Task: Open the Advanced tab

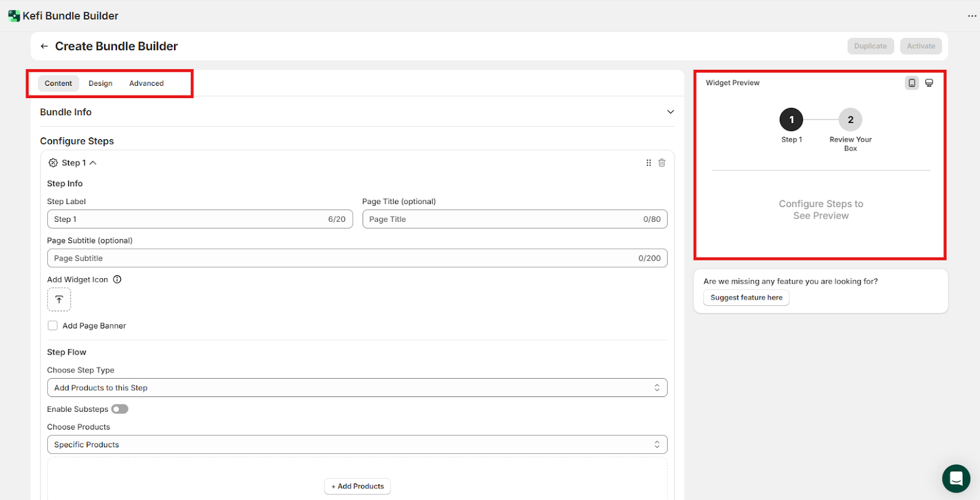Action: click(146, 83)
